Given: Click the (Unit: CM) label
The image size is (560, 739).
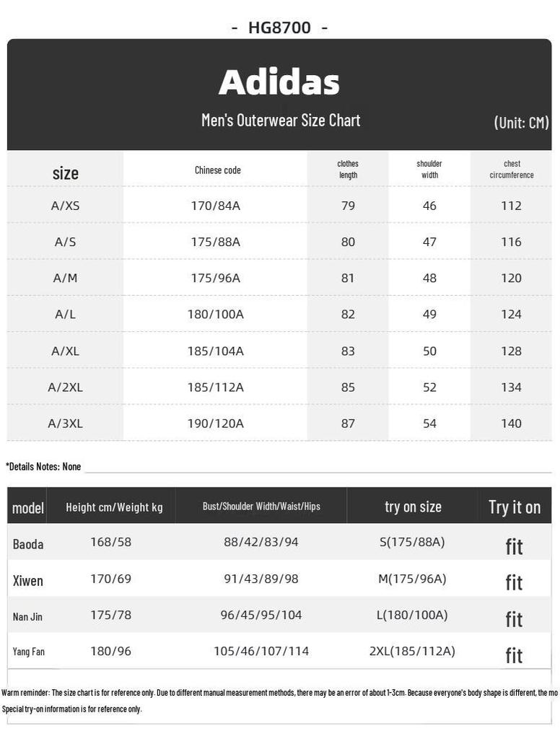Looking at the screenshot, I should point(521,123).
